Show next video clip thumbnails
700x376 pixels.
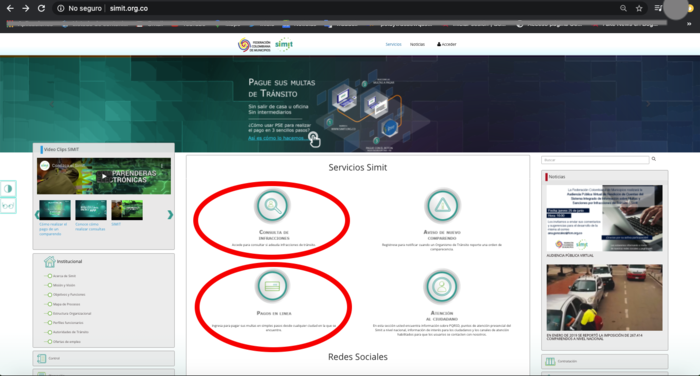pyautogui.click(x=170, y=215)
